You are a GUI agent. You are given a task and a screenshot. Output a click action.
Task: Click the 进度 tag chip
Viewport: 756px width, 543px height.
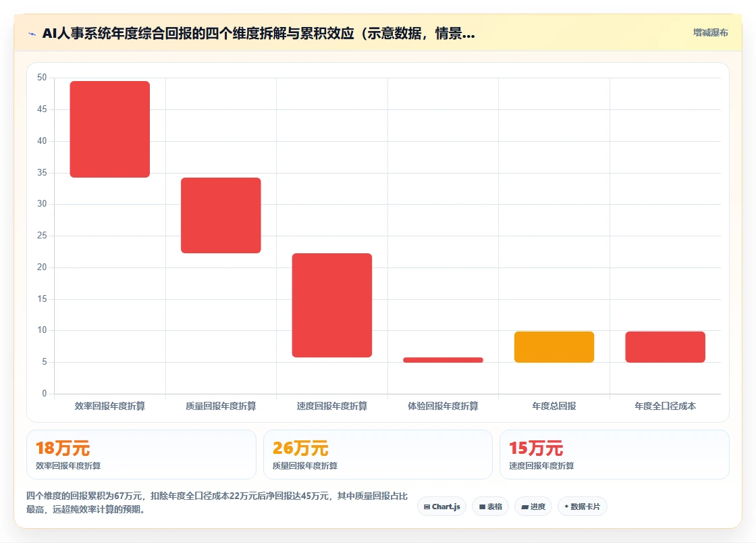(533, 507)
